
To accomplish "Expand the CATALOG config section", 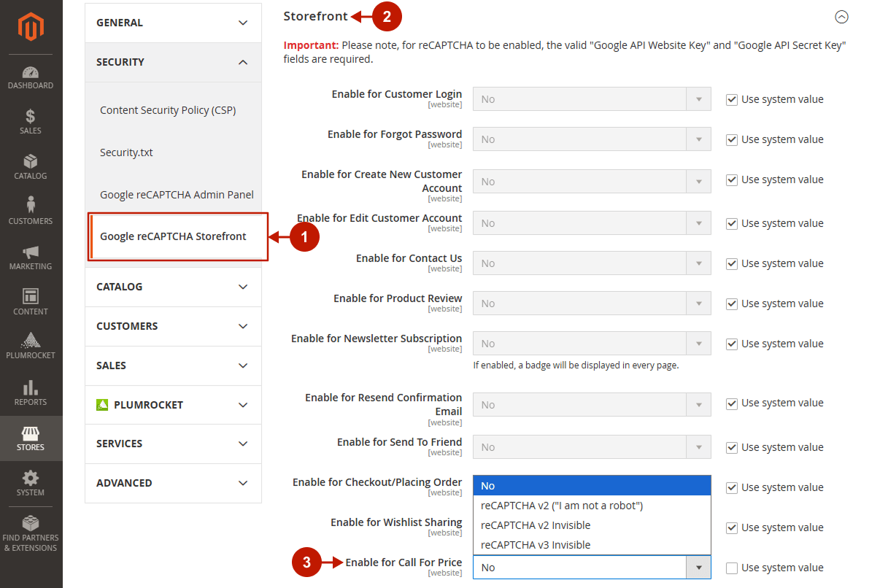I will coord(173,287).
